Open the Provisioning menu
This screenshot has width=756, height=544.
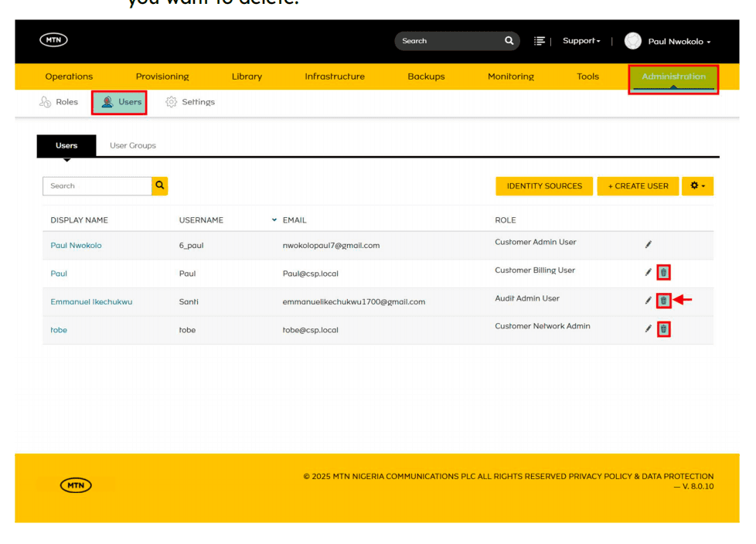click(162, 76)
